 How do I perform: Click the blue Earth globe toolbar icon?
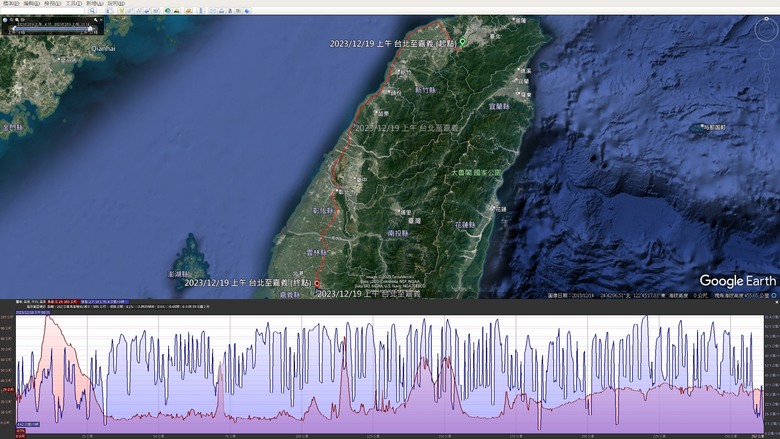(x=247, y=10)
